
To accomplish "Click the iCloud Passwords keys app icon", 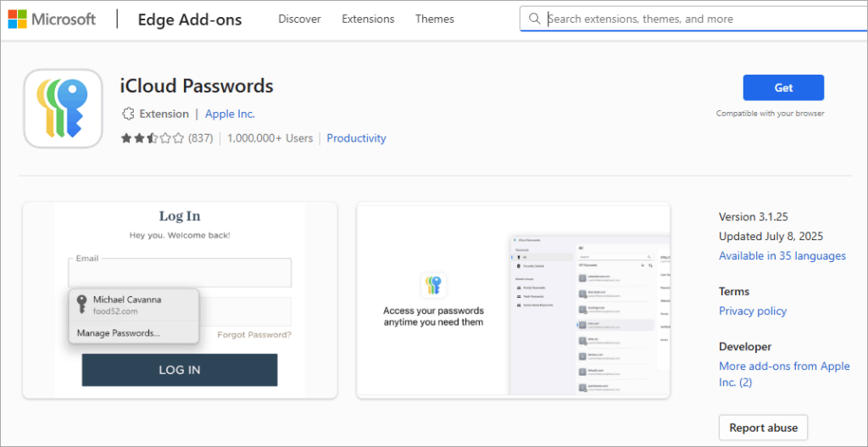I will tap(63, 109).
